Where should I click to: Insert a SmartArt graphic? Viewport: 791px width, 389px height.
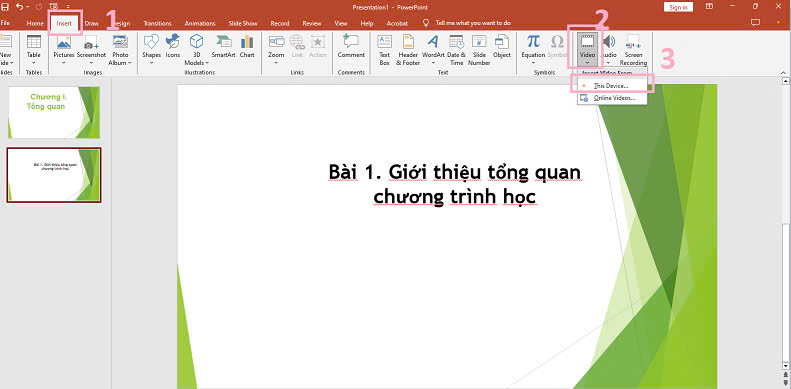click(x=223, y=46)
